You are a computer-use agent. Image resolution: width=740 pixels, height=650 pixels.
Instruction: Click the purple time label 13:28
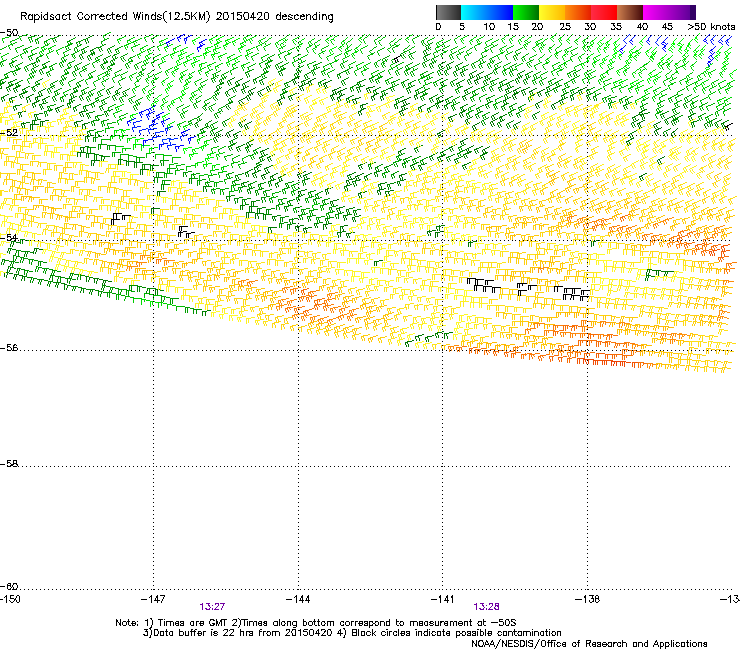486,607
